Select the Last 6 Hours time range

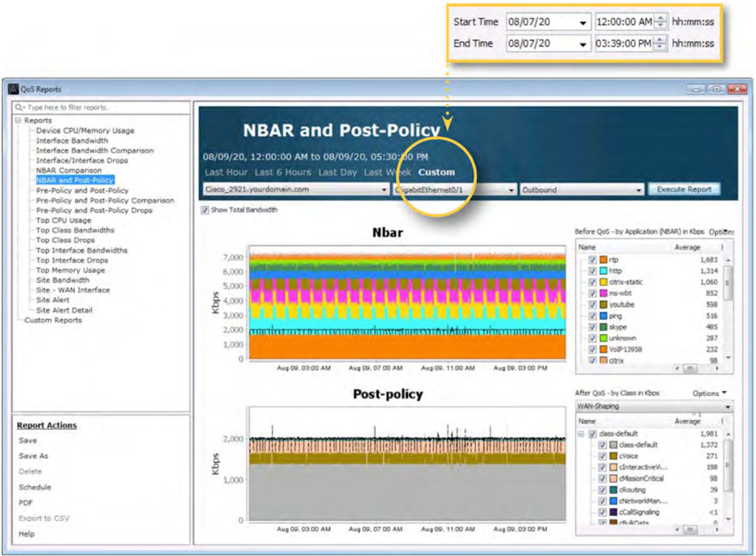283,172
